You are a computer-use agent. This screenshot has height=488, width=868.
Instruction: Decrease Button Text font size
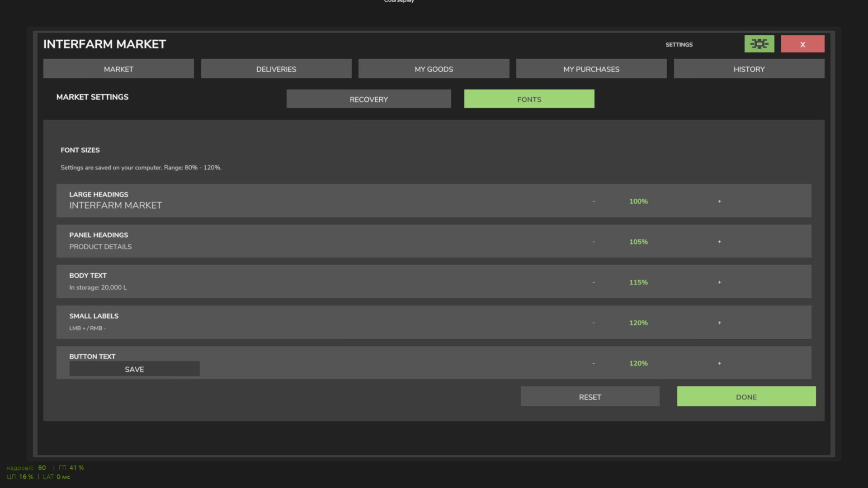tap(594, 363)
